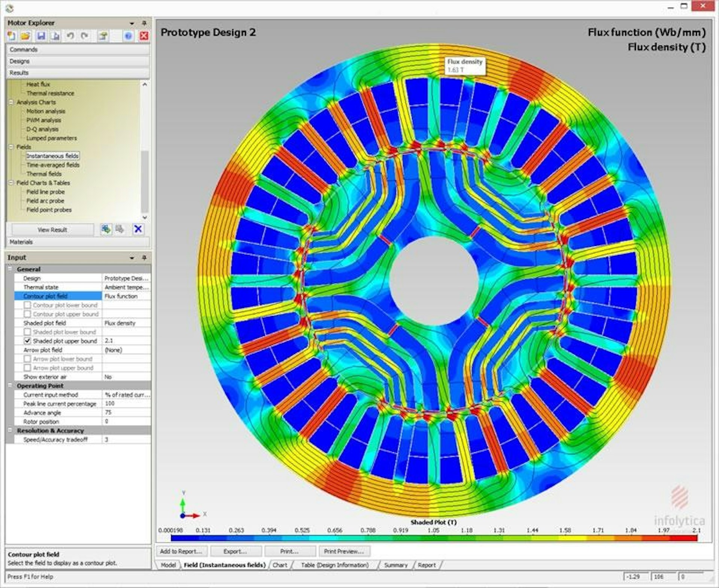Switch to the Chart tab
719x588 pixels.
[x=280, y=565]
